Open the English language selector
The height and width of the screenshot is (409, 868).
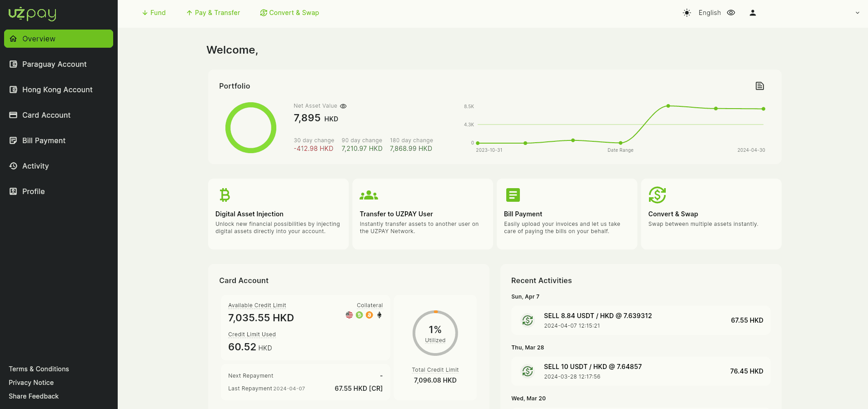[709, 13]
